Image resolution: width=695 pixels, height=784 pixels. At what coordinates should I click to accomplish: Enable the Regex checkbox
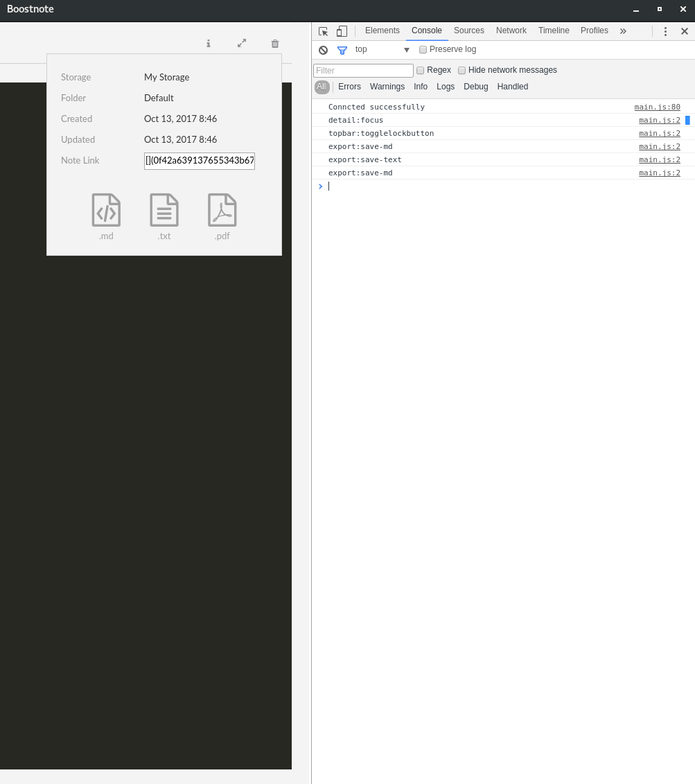[x=420, y=71]
